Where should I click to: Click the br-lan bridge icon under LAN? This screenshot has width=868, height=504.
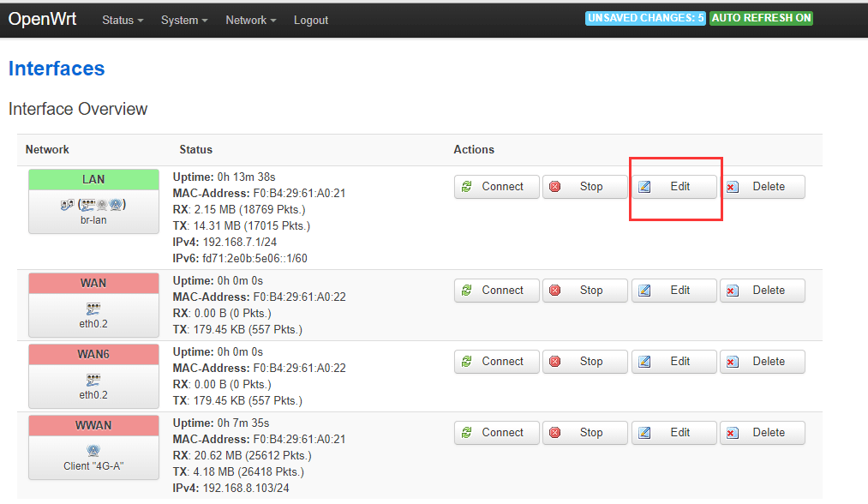click(x=67, y=205)
